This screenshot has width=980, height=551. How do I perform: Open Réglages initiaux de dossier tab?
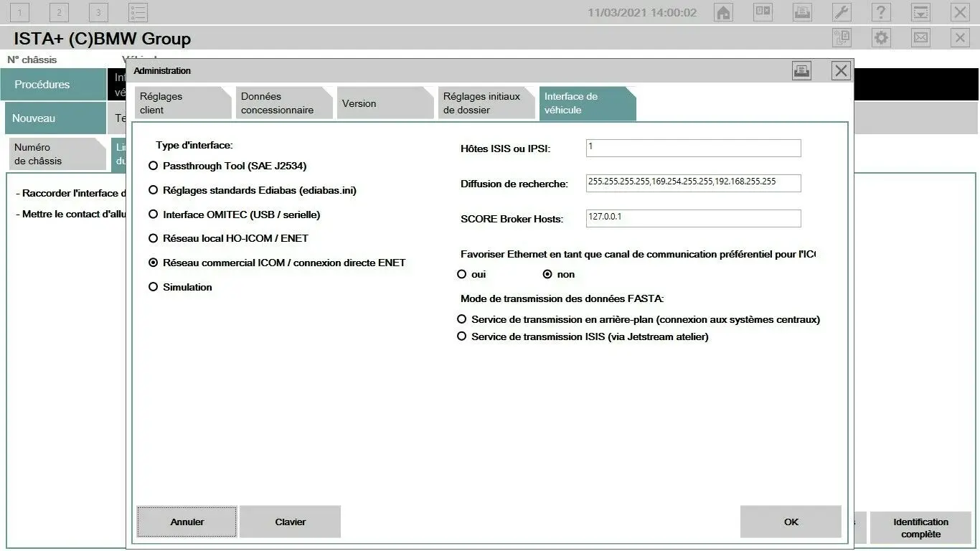[488, 103]
